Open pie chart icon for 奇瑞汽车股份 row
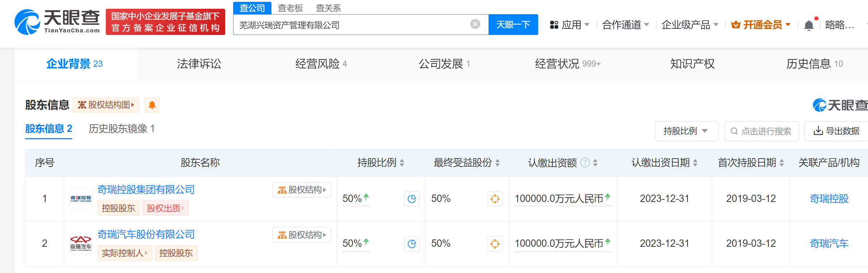868x273 pixels. [412, 244]
